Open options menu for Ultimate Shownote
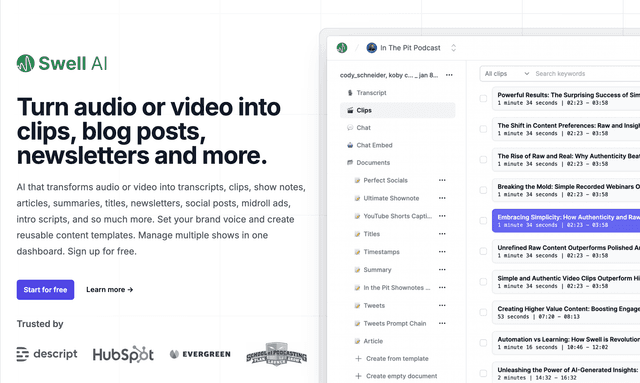 442,198
